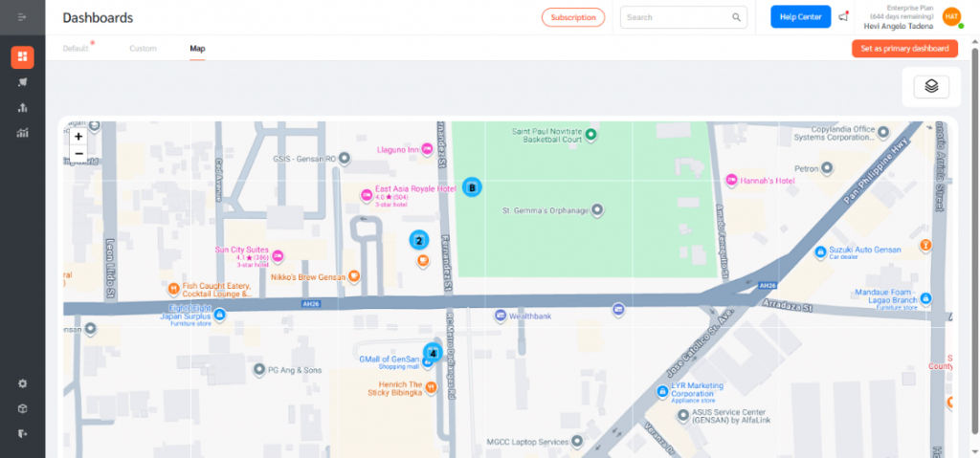Click the Hevi Angelo Tadena user name
980x458 pixels.
pos(899,26)
